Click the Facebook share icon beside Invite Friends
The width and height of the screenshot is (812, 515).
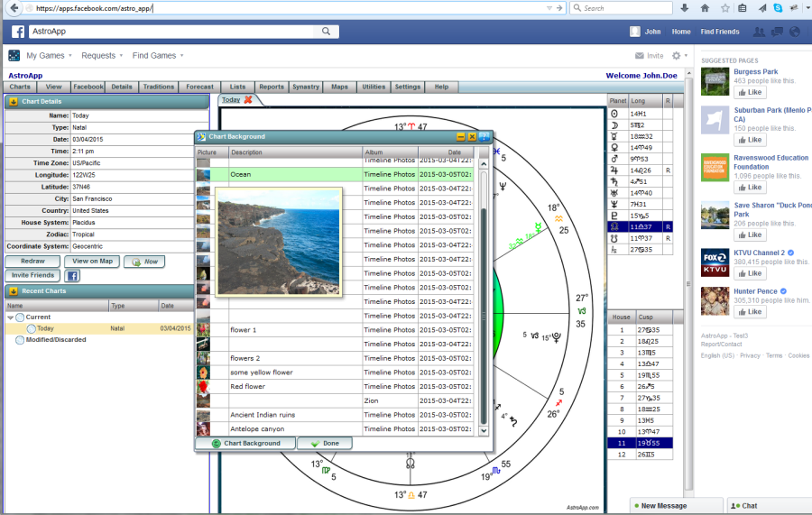(x=72, y=275)
